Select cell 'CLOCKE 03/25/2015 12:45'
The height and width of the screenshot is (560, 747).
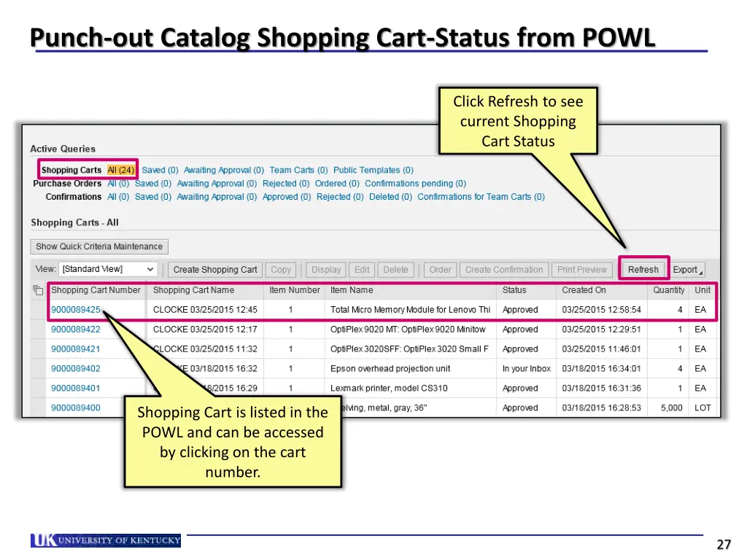[205, 309]
